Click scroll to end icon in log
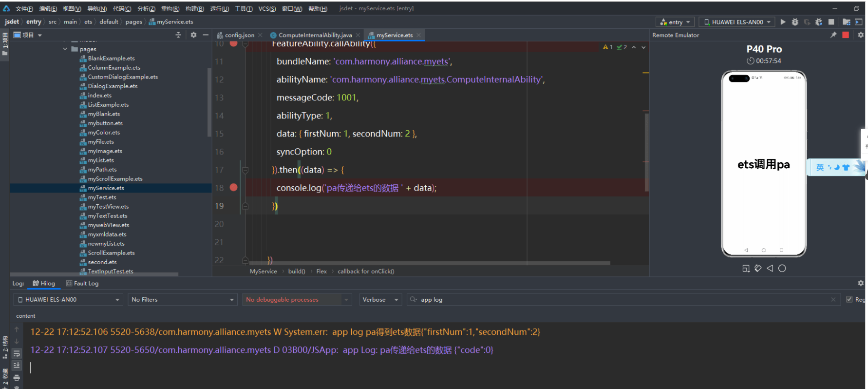The image size is (868, 389). tap(17, 365)
